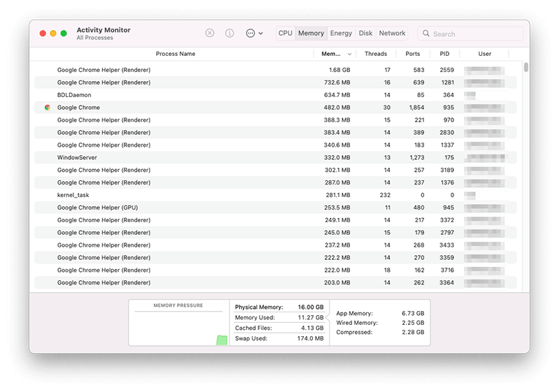
Task: Sort by the Threads column header
Action: tap(376, 54)
